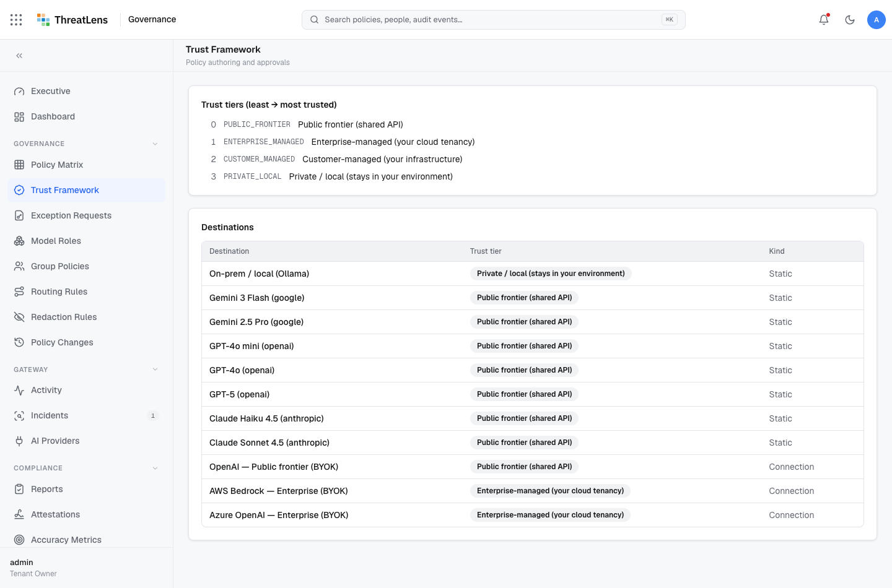Screen dimensions: 892x588
Task: Collapse the Governance section chevron
Action: tap(155, 144)
